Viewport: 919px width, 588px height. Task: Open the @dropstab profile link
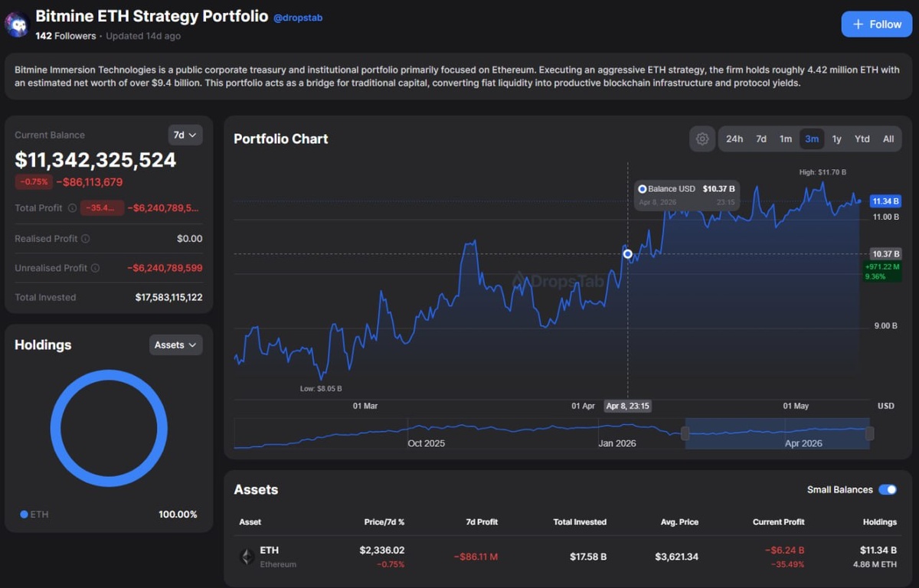click(298, 18)
